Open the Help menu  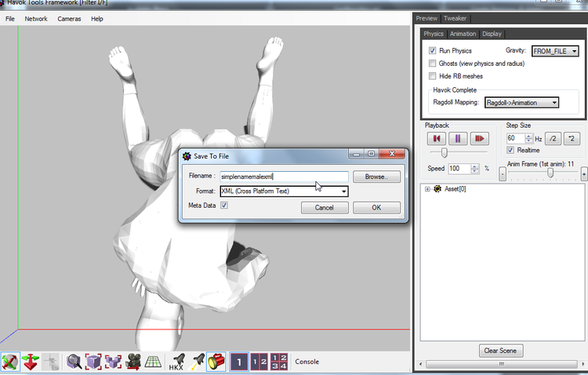point(96,19)
